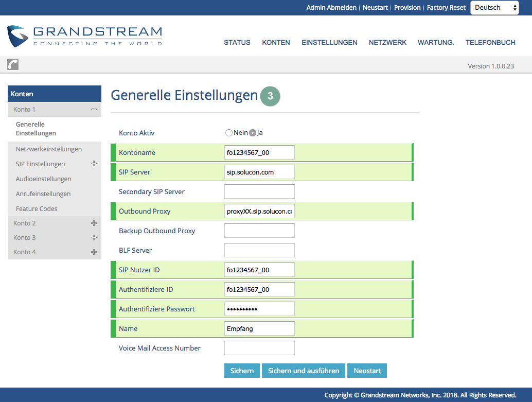Click the Authentifiziere Passwort label
This screenshot has width=532, height=402.
click(157, 309)
